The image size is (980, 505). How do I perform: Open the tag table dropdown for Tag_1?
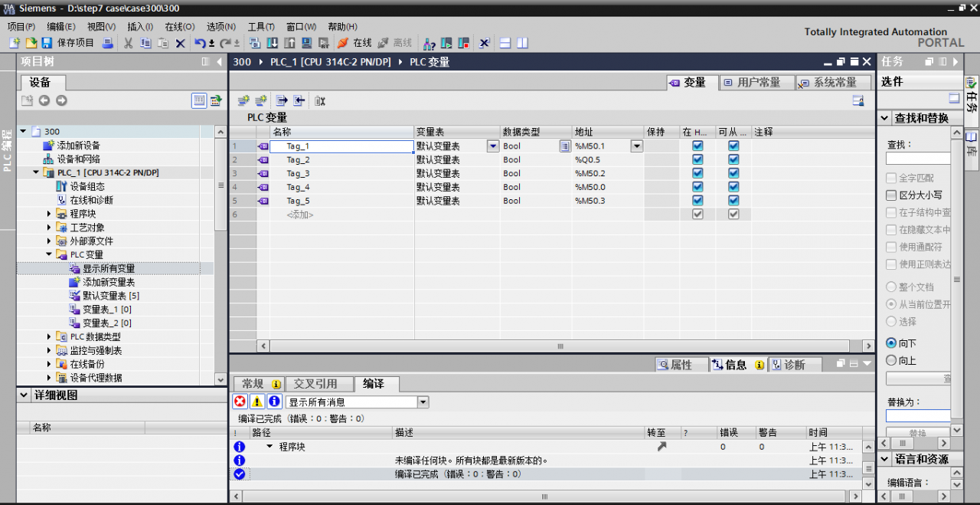pyautogui.click(x=492, y=146)
